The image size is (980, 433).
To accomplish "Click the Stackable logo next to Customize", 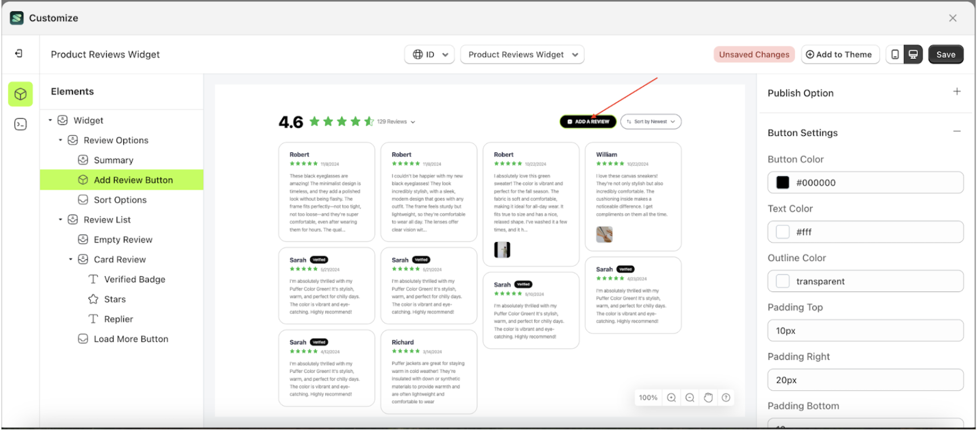I will (17, 18).
